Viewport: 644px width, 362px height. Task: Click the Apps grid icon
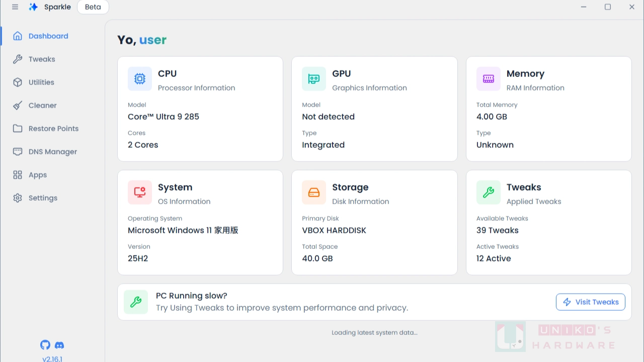tap(18, 175)
